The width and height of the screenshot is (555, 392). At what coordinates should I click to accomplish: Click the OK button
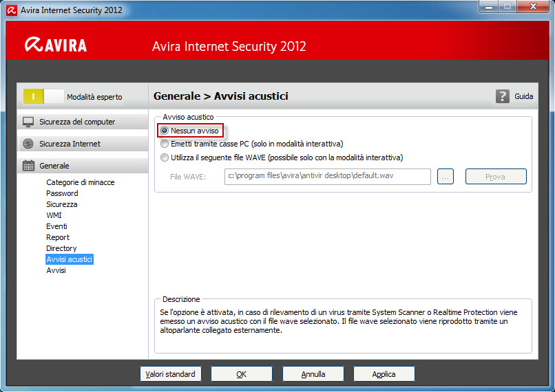242,374
